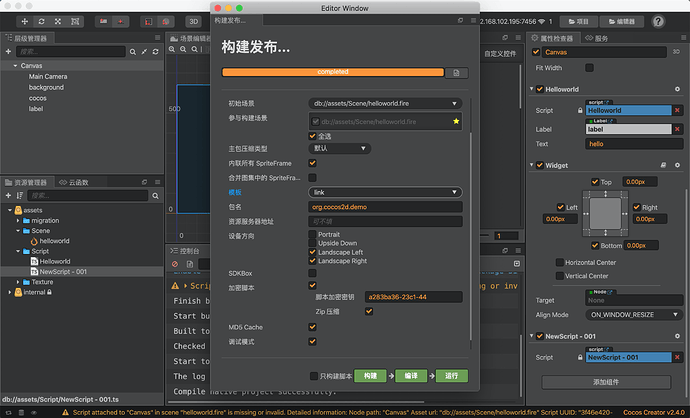Screen dimensions: 690x418
Task: Uncheck the MD5 Cache checkbox
Action: click(x=313, y=326)
